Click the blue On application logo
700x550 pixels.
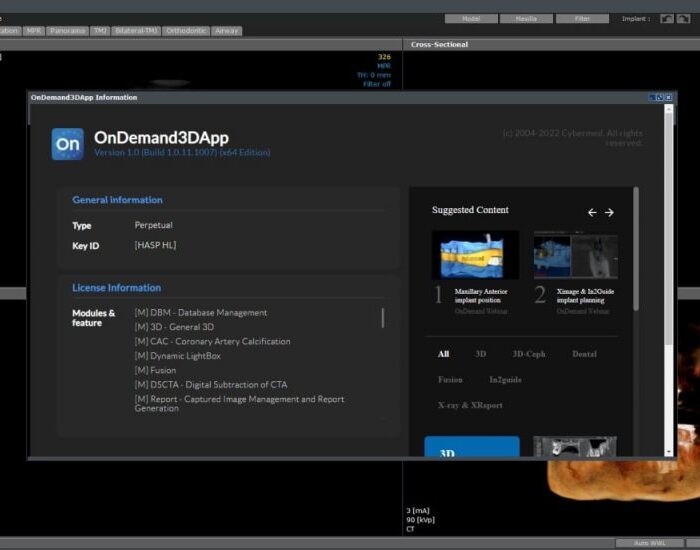point(68,144)
